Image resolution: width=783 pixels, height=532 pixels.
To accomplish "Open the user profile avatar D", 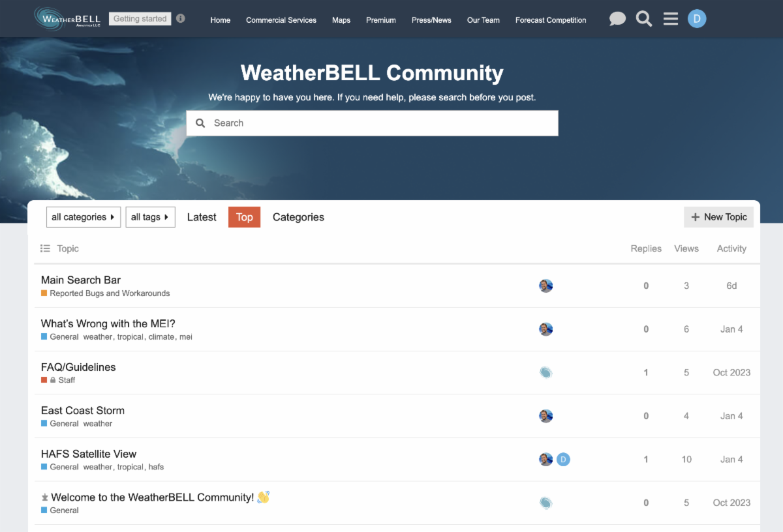I will [697, 19].
